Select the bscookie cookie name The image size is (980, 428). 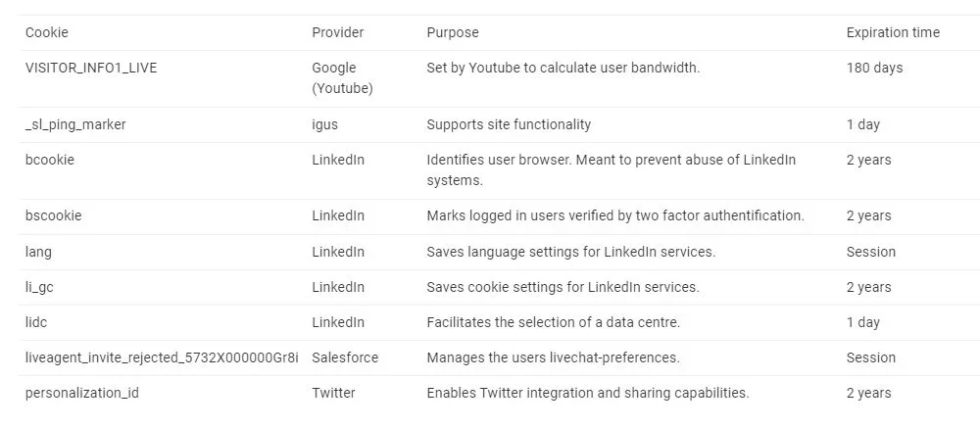click(x=54, y=215)
